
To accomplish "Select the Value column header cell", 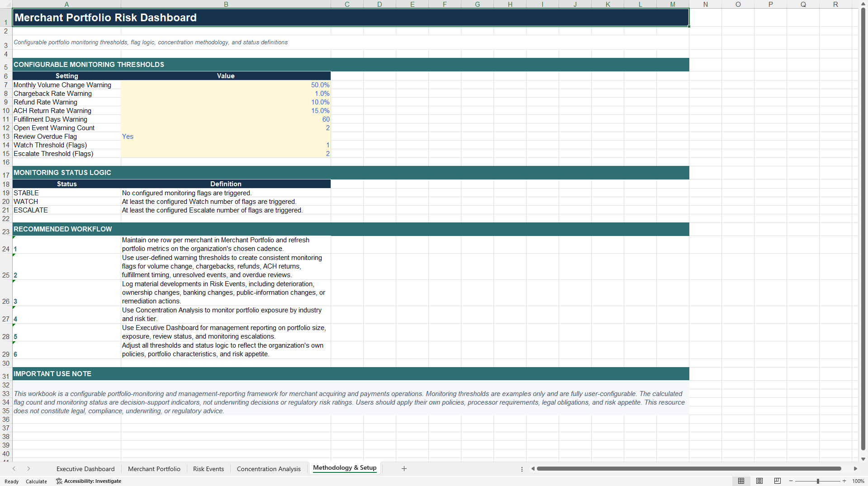I will (x=226, y=76).
